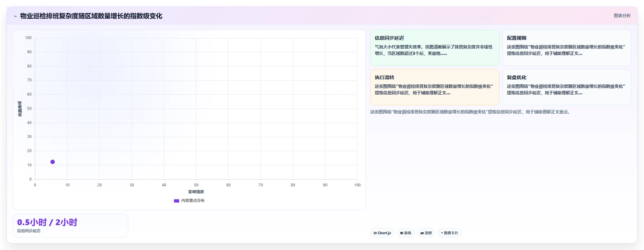Open the 复盘优化 card
The image size is (644, 250).
tap(567, 87)
